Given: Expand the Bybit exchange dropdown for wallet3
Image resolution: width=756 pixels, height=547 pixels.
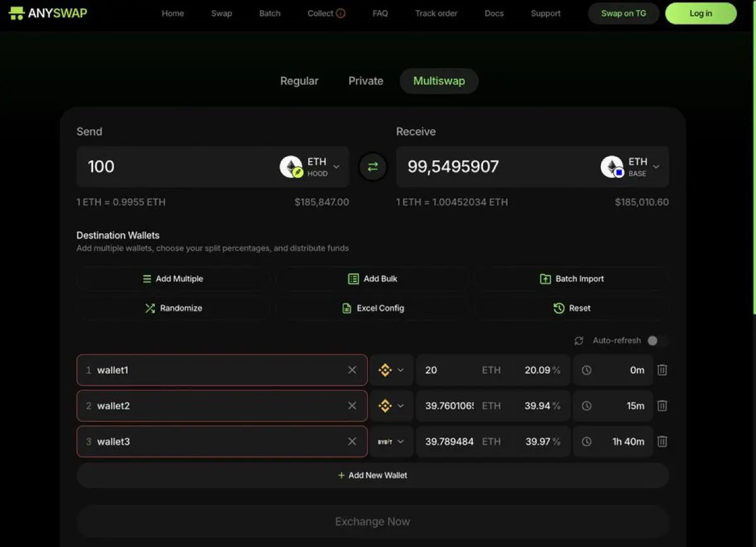Looking at the screenshot, I should (x=391, y=441).
